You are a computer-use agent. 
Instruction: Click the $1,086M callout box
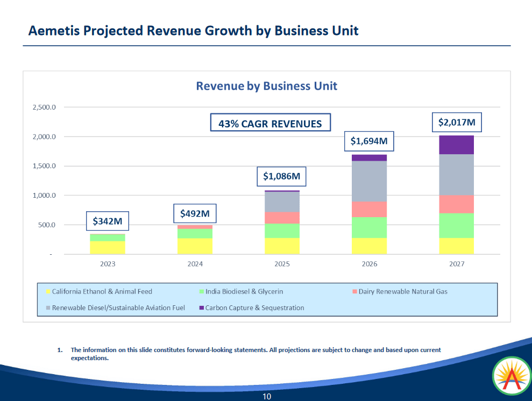click(x=281, y=176)
